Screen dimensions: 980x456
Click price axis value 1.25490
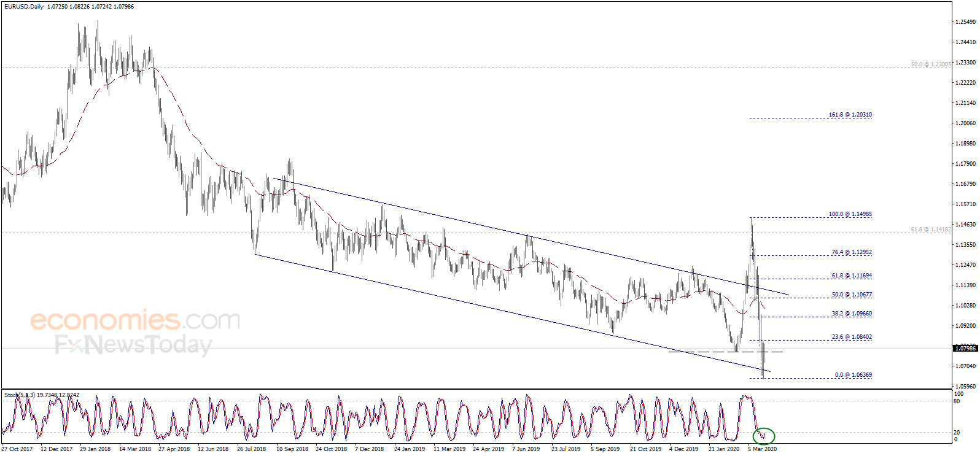click(x=966, y=22)
